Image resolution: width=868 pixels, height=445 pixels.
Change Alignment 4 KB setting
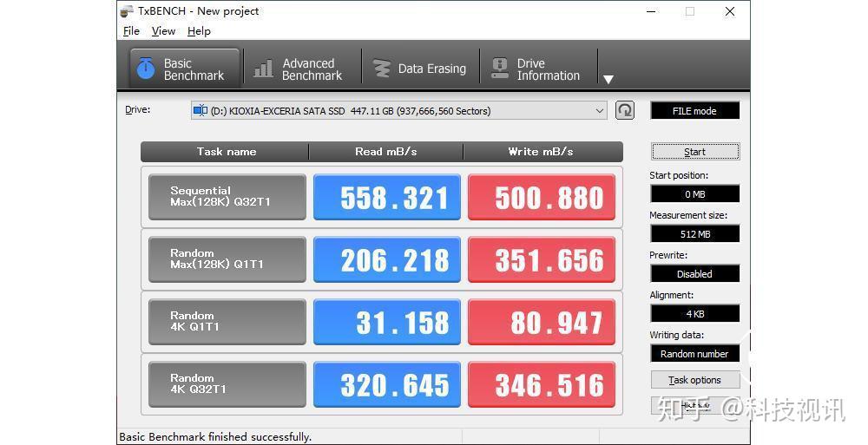click(694, 314)
